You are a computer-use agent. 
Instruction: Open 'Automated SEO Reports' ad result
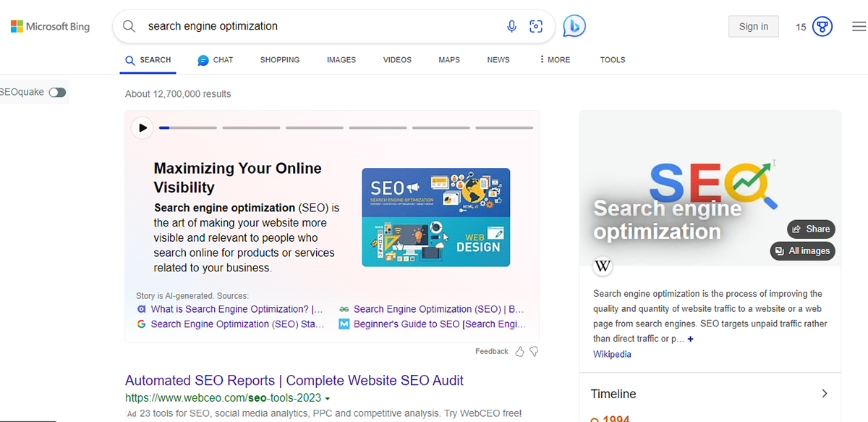click(x=294, y=381)
